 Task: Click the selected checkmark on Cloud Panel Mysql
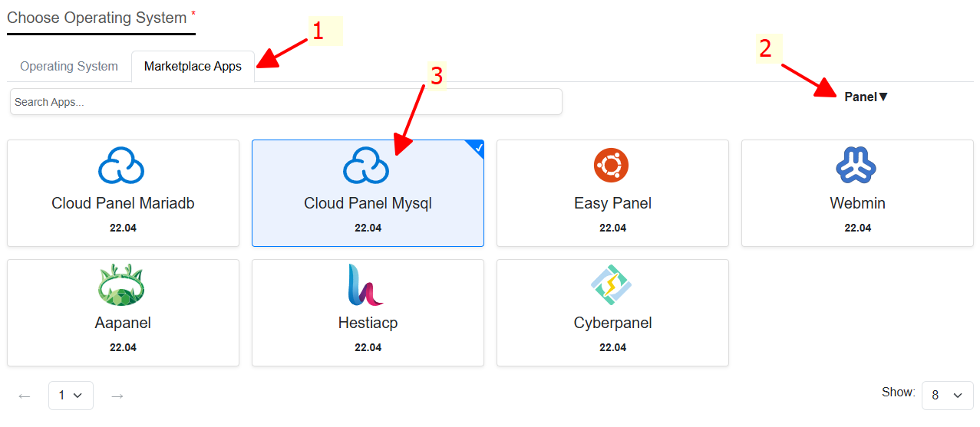point(478,146)
